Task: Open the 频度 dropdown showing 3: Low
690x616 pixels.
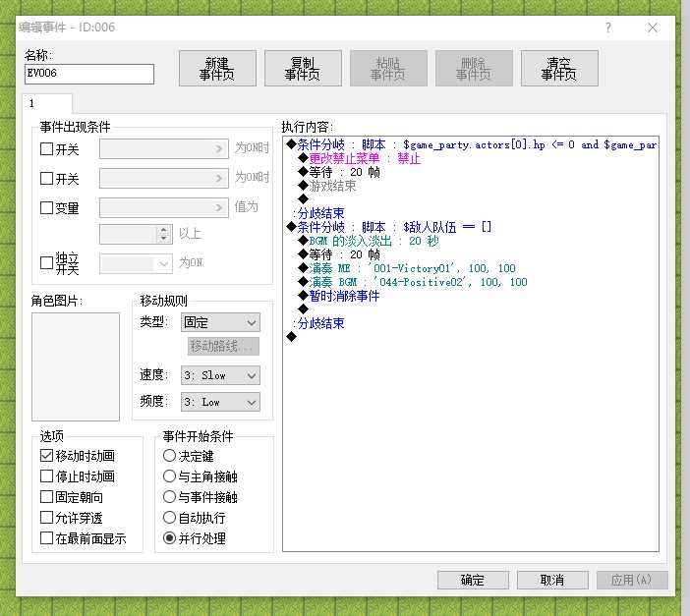Action: (x=220, y=402)
